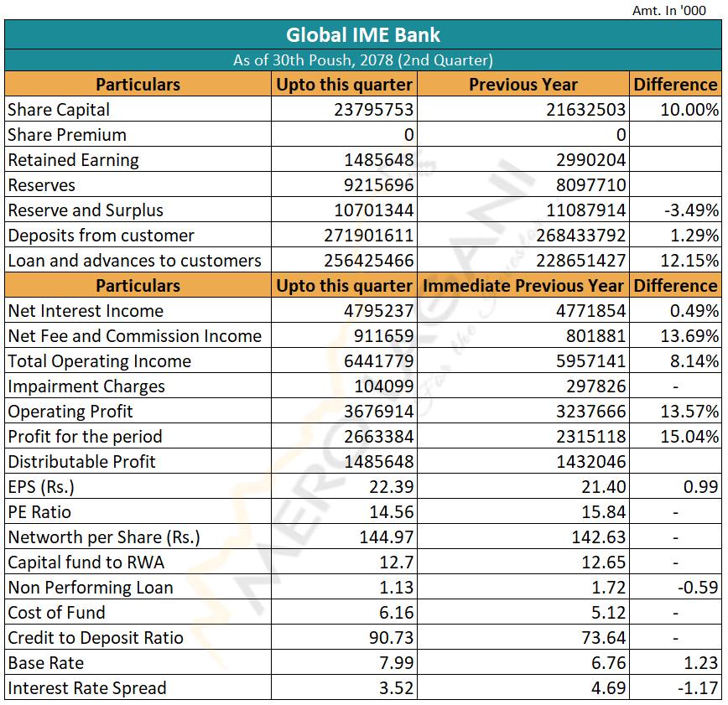Select the -3.49% difference cell

tap(691, 210)
